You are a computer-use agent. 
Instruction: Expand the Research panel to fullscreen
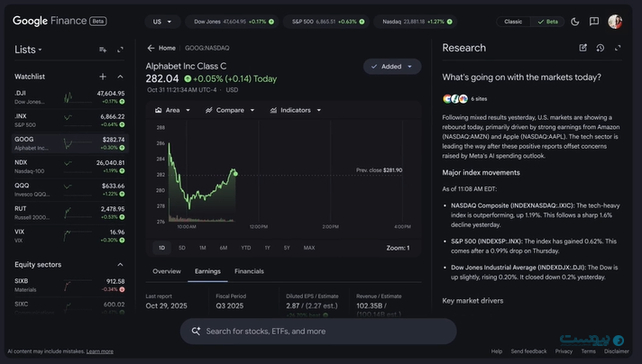pyautogui.click(x=618, y=48)
